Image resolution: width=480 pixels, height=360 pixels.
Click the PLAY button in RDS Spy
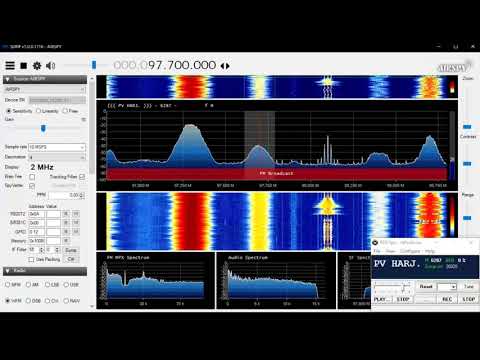pos(382,299)
